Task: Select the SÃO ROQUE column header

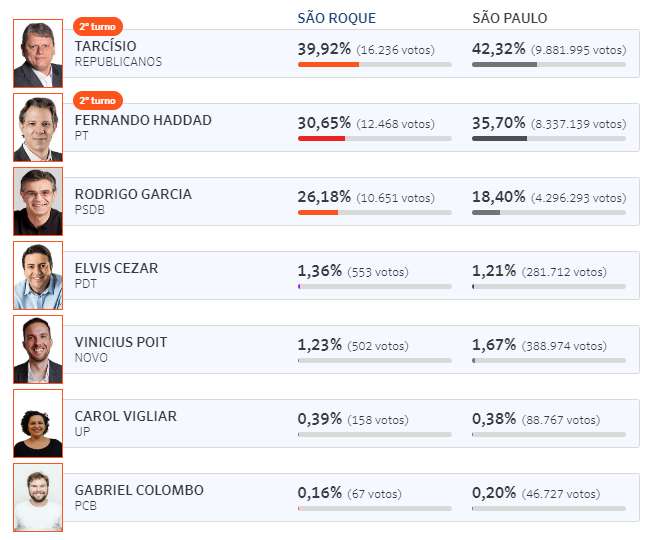Action: [336, 18]
